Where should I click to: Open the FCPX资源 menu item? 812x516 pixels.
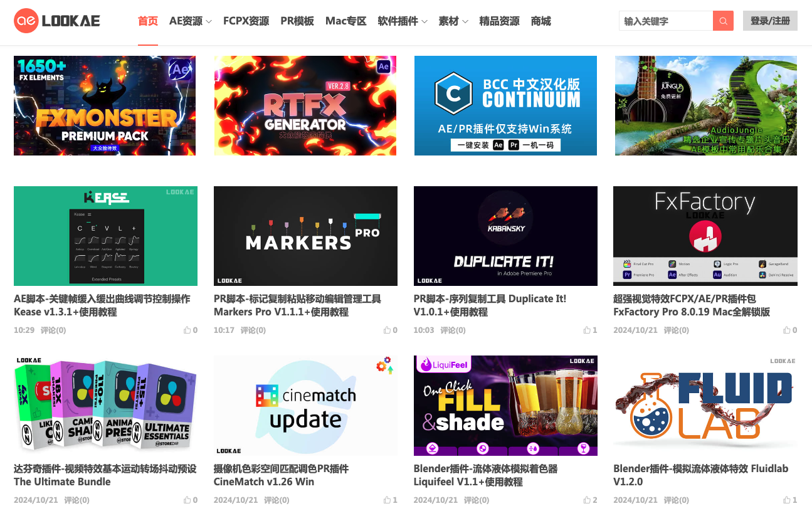[246, 21]
